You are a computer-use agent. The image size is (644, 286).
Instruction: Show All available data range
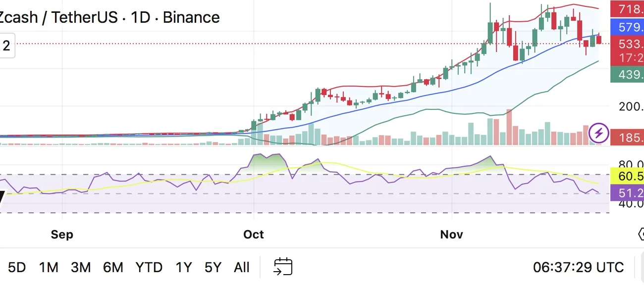point(241,268)
